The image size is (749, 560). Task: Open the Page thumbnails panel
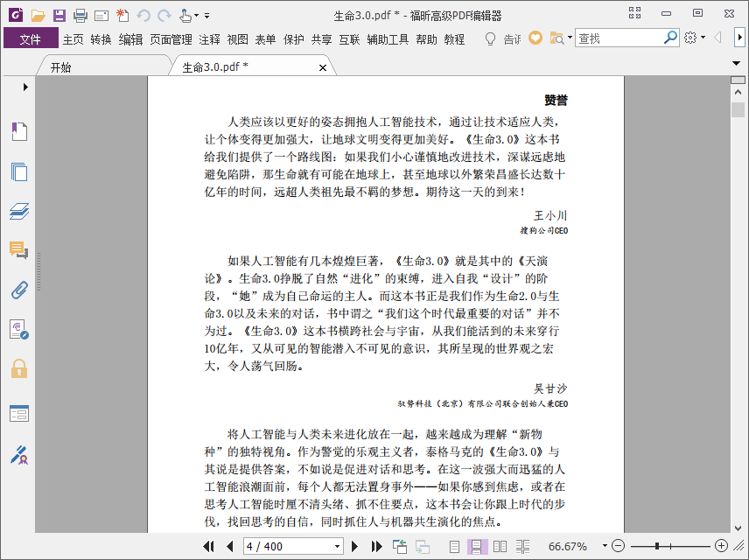tap(19, 171)
